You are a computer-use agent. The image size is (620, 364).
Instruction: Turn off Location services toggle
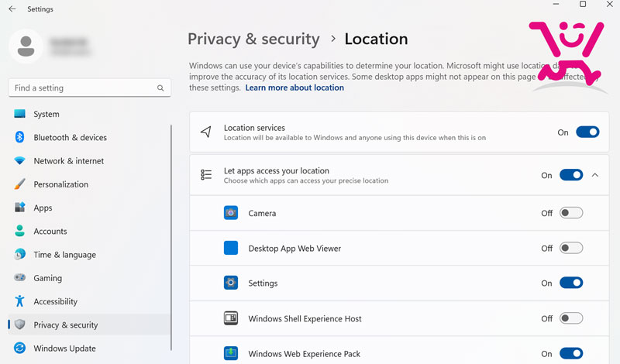click(x=587, y=132)
